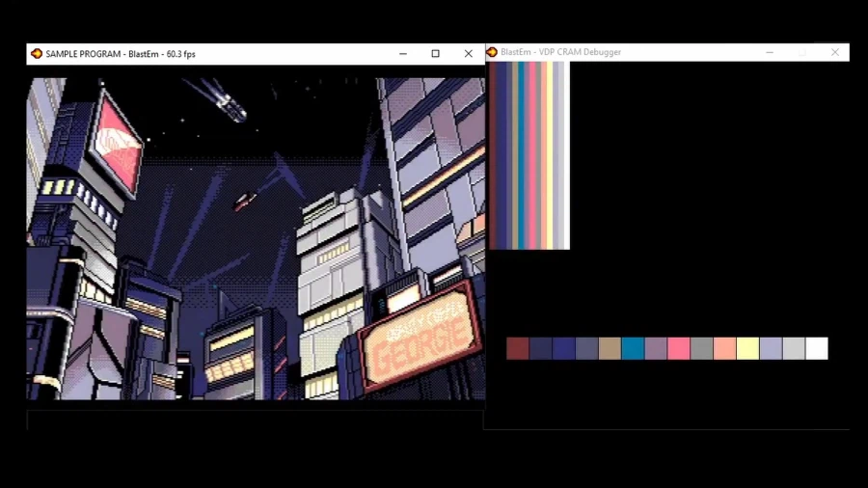Click the BlastEm icon in VDP CRAM Debugger title bar
The width and height of the screenshot is (868, 488).
[492, 52]
